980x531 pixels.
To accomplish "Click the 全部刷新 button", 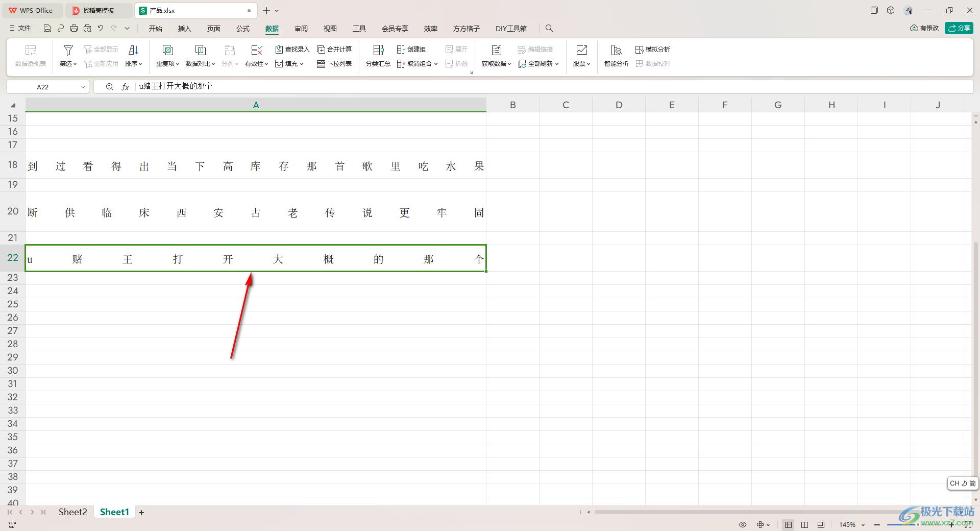I will point(538,64).
